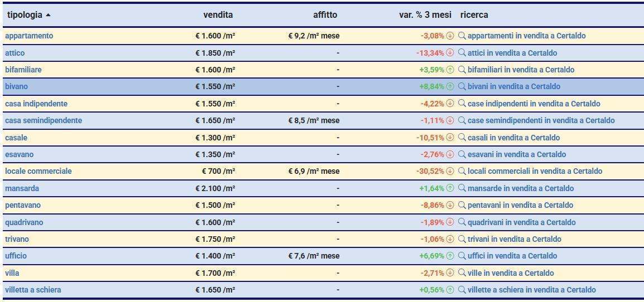The height and width of the screenshot is (302, 644).
Task: Click the down-arrow trend icon in the casale row
Action: pos(450,138)
